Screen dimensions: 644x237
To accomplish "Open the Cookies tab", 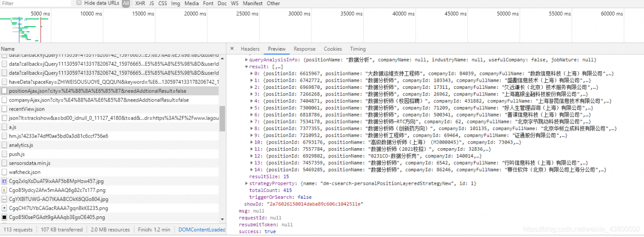I will pos(333,49).
